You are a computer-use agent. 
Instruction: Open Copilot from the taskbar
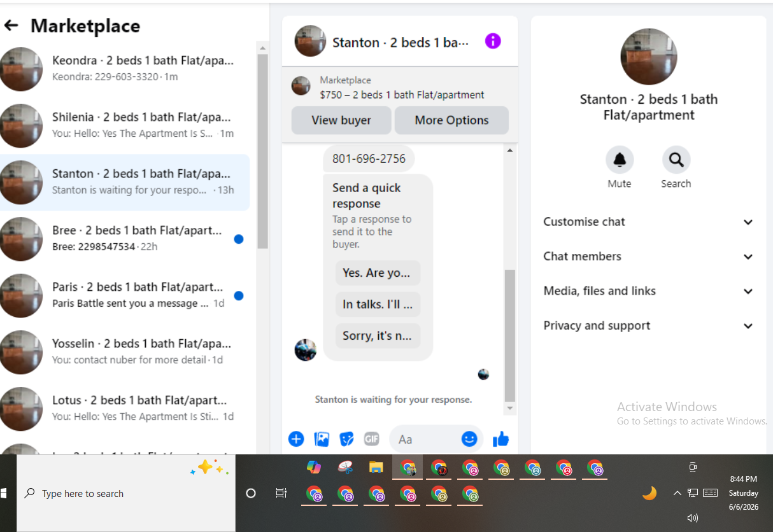[x=313, y=467]
